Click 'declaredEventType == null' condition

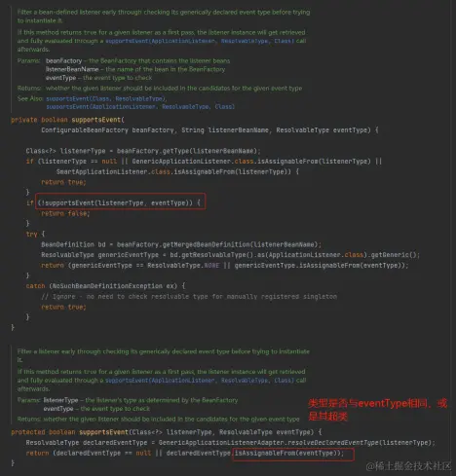pyautogui.click(x=104, y=453)
